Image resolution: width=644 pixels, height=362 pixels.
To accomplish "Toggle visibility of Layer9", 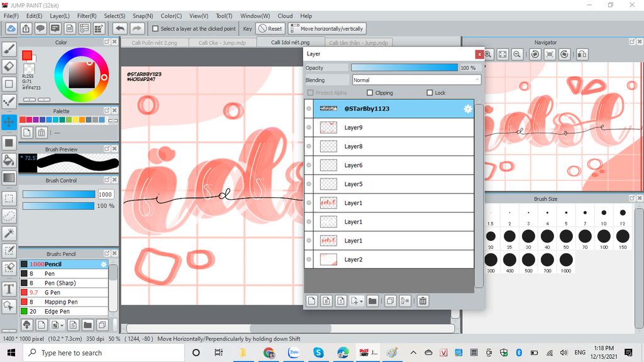I will coord(309,128).
